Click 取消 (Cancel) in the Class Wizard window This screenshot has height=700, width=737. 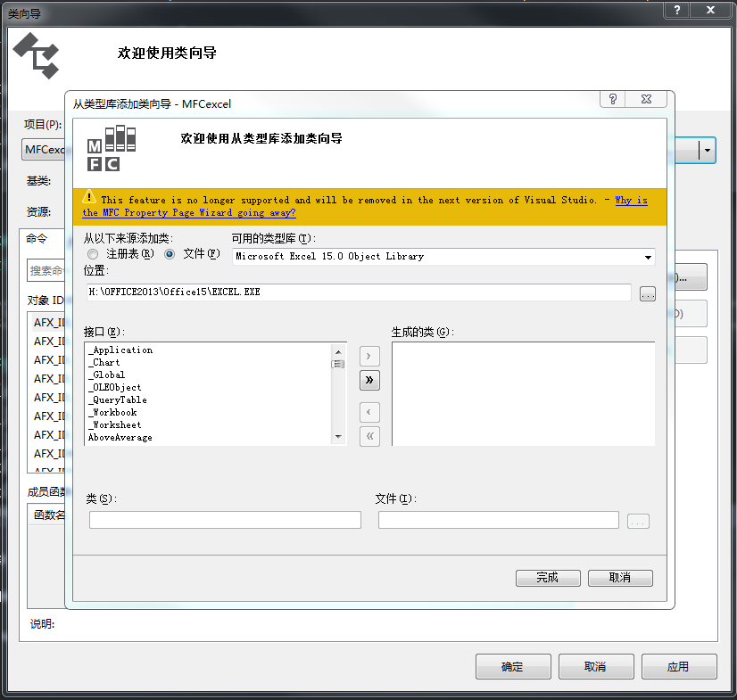coord(595,667)
